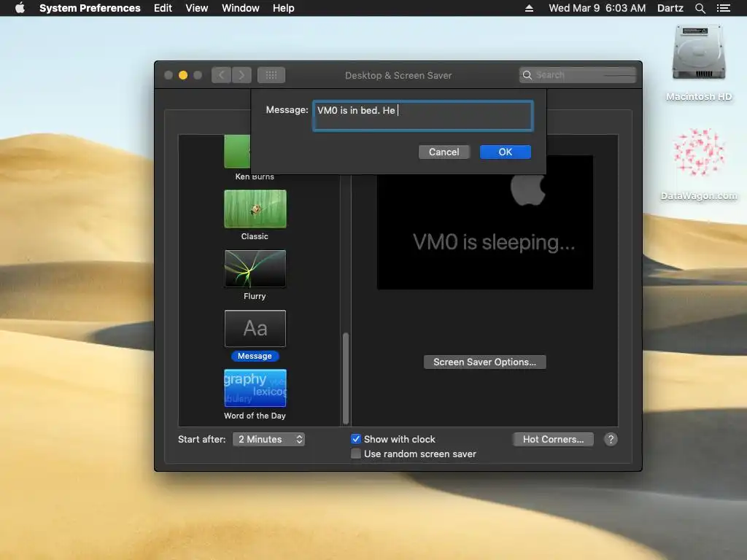Click the Search field in preferences window
Screen dimensions: 747x560
pos(578,75)
